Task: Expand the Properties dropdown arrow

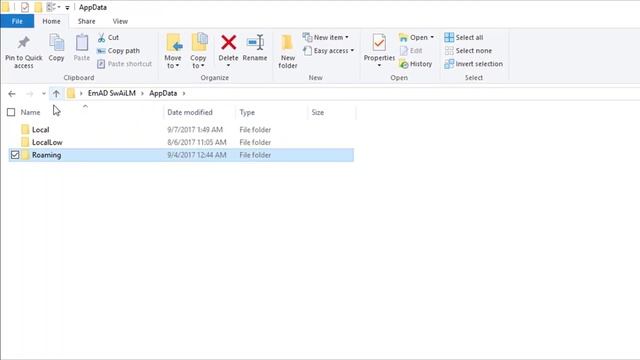Action: point(379,65)
